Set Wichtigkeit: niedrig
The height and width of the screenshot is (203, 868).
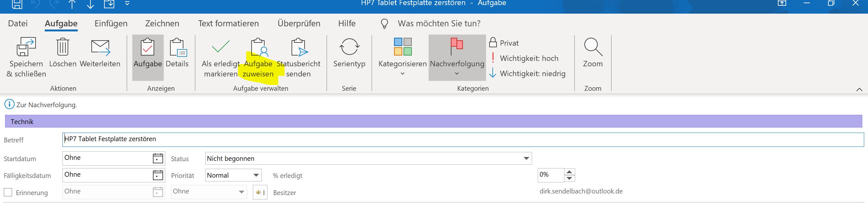527,73
